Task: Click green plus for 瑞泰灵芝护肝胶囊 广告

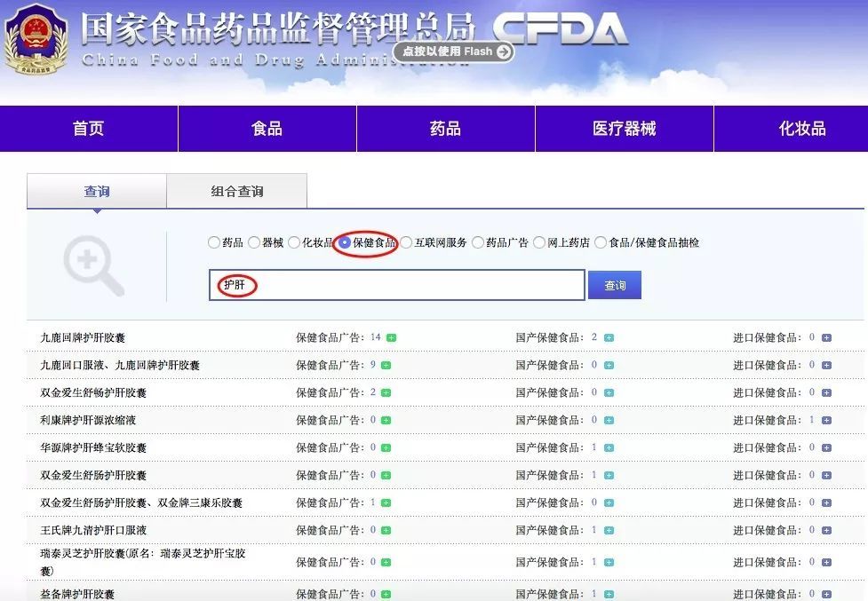Action: click(386, 563)
